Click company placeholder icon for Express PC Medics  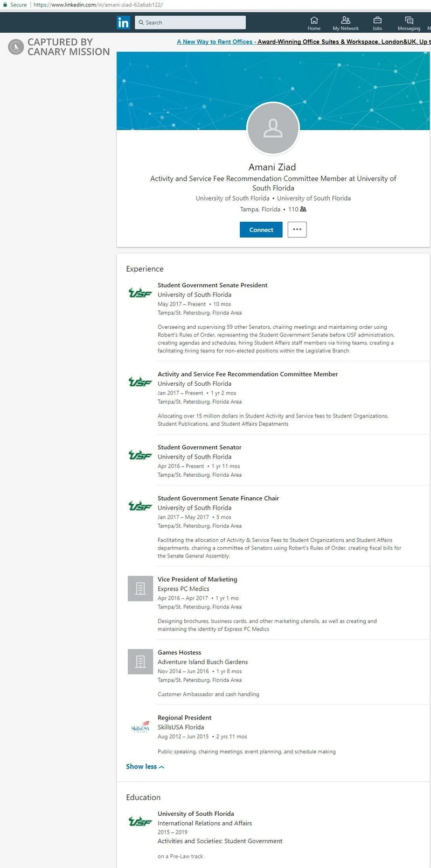click(140, 588)
